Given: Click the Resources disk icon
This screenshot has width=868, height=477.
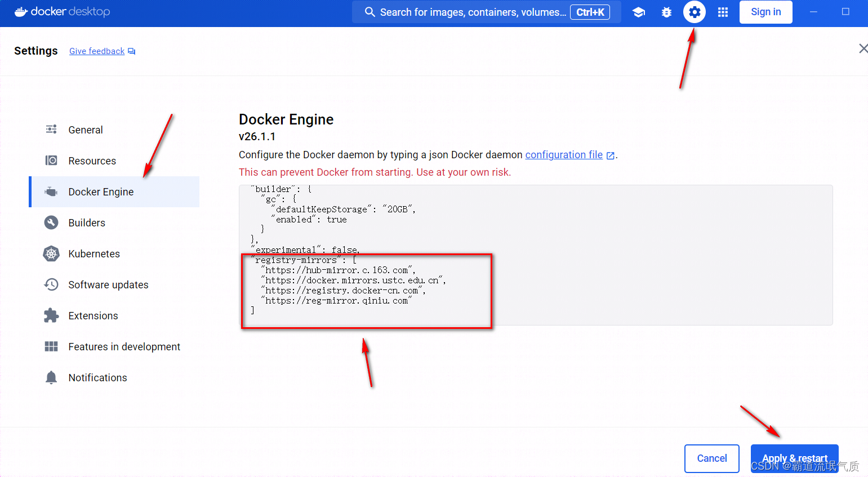Looking at the screenshot, I should 51,161.
